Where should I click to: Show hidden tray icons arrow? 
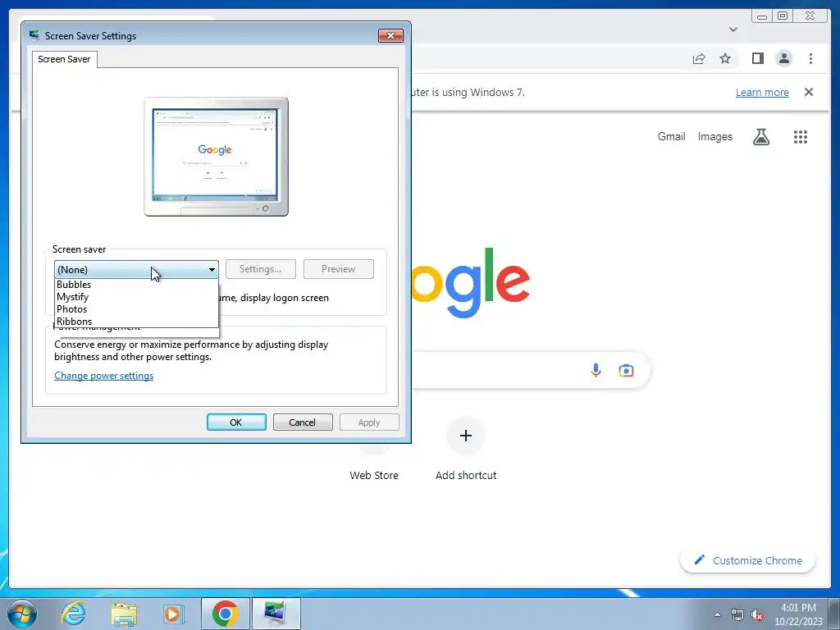[x=717, y=614]
